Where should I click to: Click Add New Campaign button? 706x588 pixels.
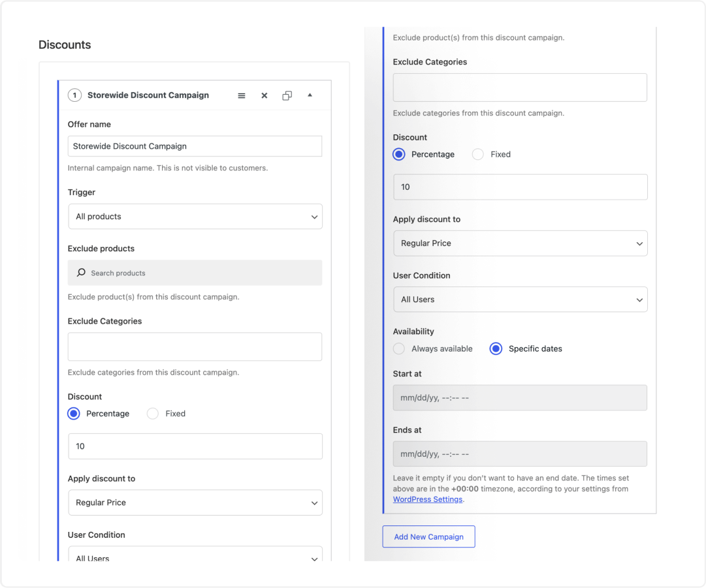coord(428,536)
